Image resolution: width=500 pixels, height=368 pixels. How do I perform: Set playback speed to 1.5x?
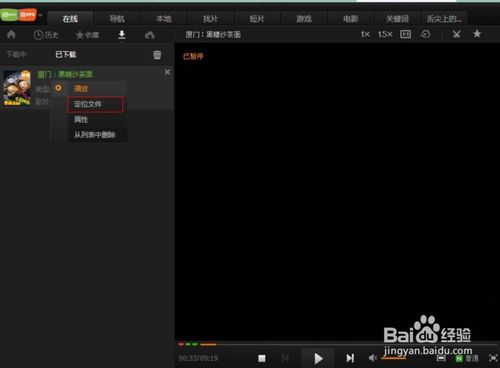coord(385,34)
